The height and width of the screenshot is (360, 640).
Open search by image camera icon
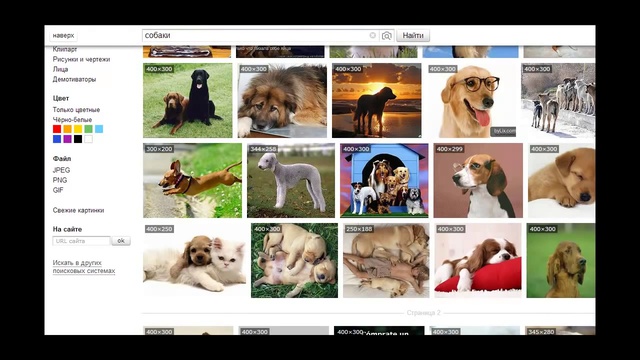click(387, 36)
